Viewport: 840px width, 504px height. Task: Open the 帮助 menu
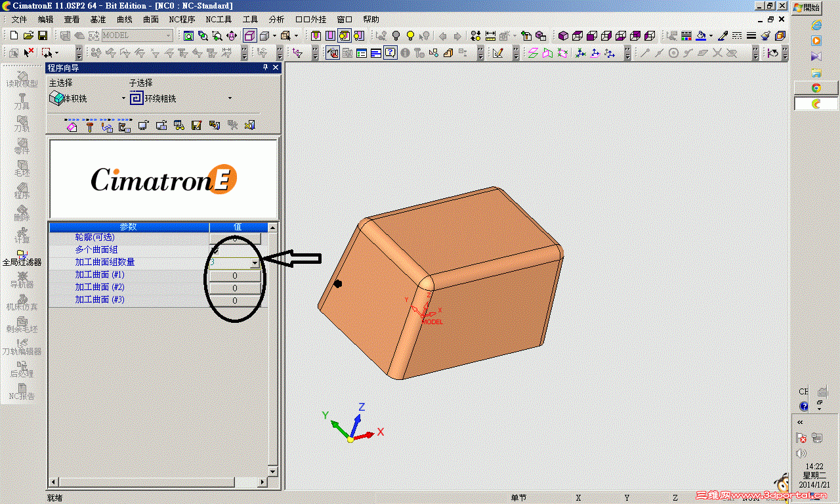point(371,20)
